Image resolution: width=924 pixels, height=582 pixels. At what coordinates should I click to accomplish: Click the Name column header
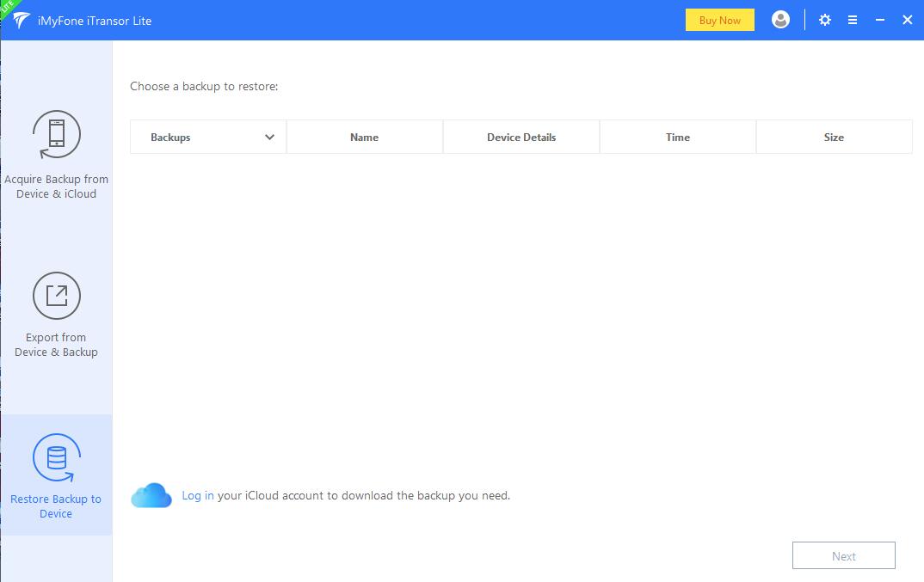[364, 137]
